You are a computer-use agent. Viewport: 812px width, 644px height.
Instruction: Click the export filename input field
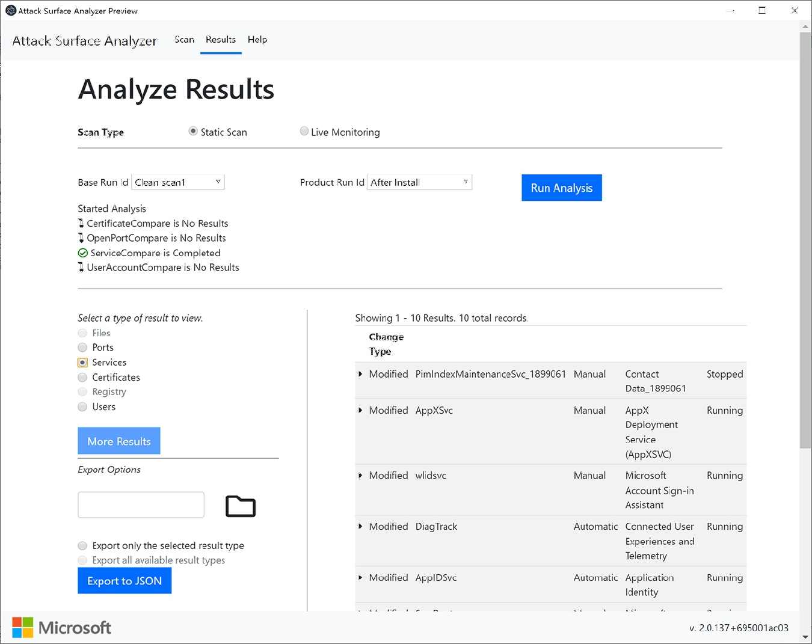coord(140,504)
